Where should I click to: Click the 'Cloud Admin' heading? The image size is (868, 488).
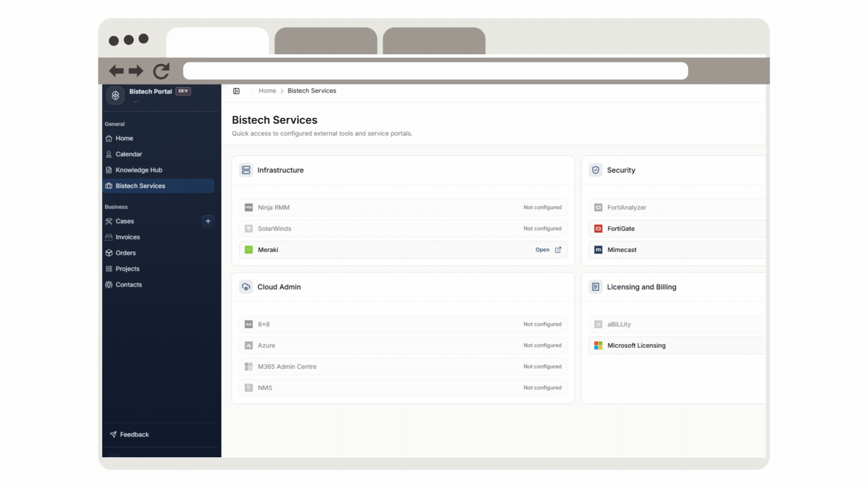click(279, 286)
